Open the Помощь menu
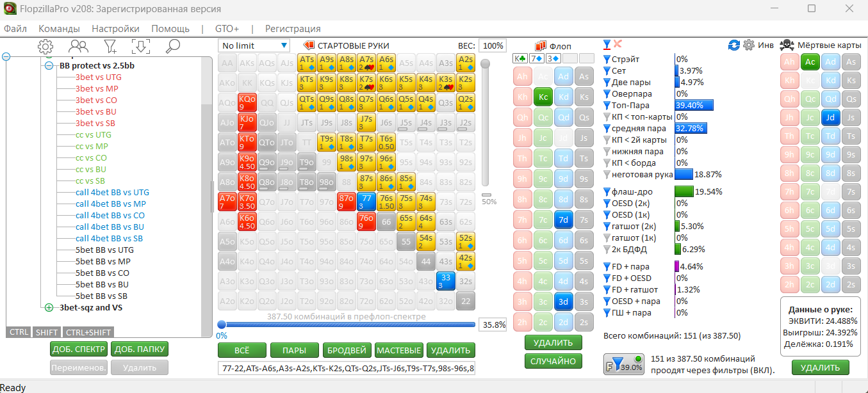 click(x=170, y=29)
